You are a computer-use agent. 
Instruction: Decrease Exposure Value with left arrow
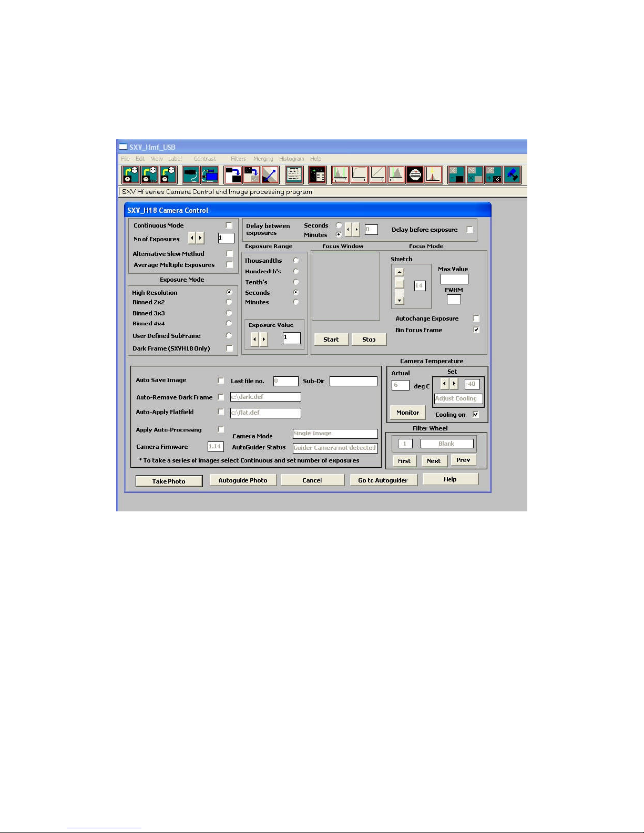click(x=254, y=340)
